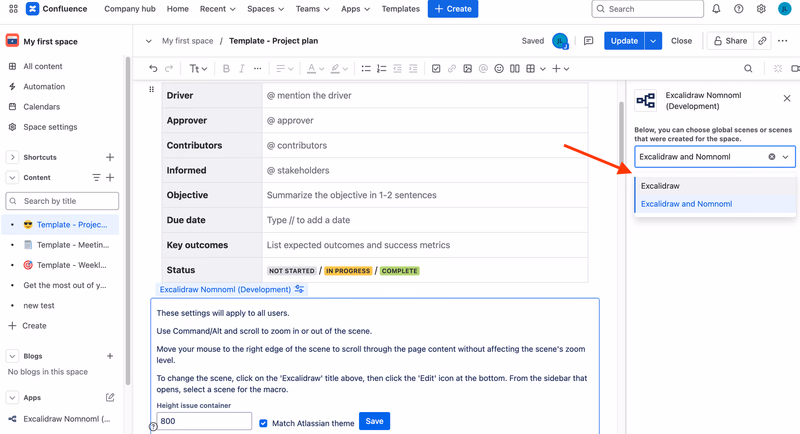Open the Teams dropdown

tap(313, 9)
